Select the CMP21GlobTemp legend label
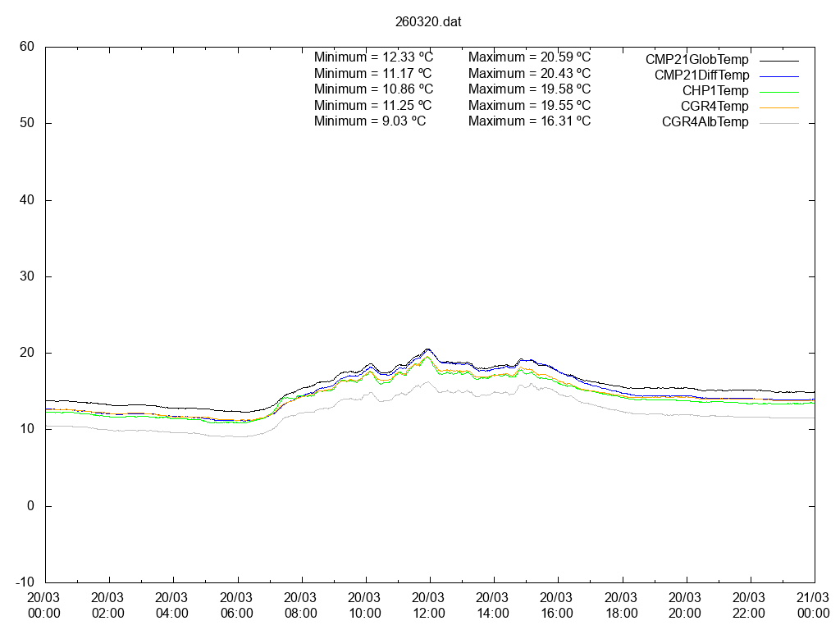 [x=696, y=60]
